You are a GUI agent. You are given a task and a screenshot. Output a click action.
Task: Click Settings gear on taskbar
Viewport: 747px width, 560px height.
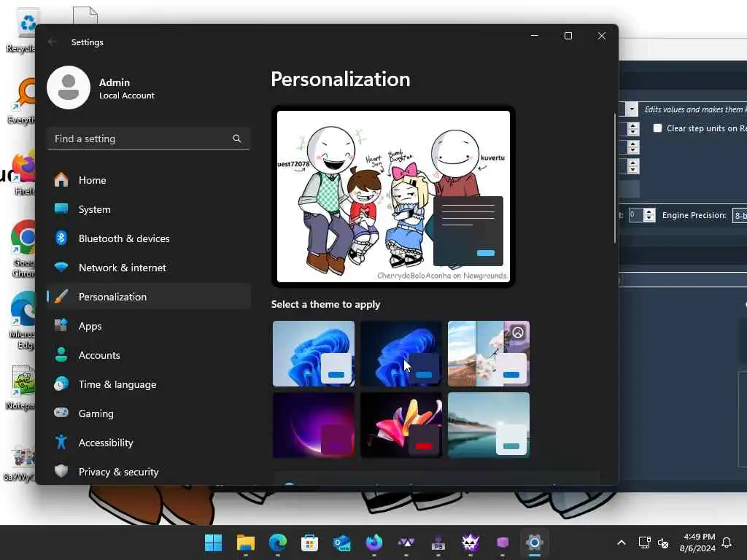coord(535,542)
